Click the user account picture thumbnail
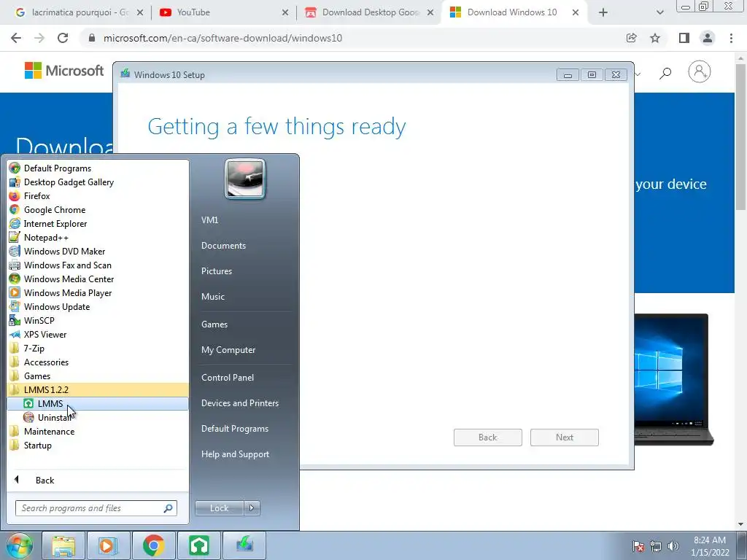Screen dimensions: 747x560 [245, 179]
